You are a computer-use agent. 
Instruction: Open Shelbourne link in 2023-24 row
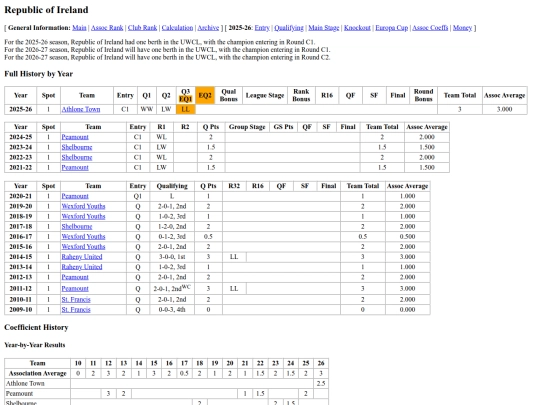click(x=77, y=147)
